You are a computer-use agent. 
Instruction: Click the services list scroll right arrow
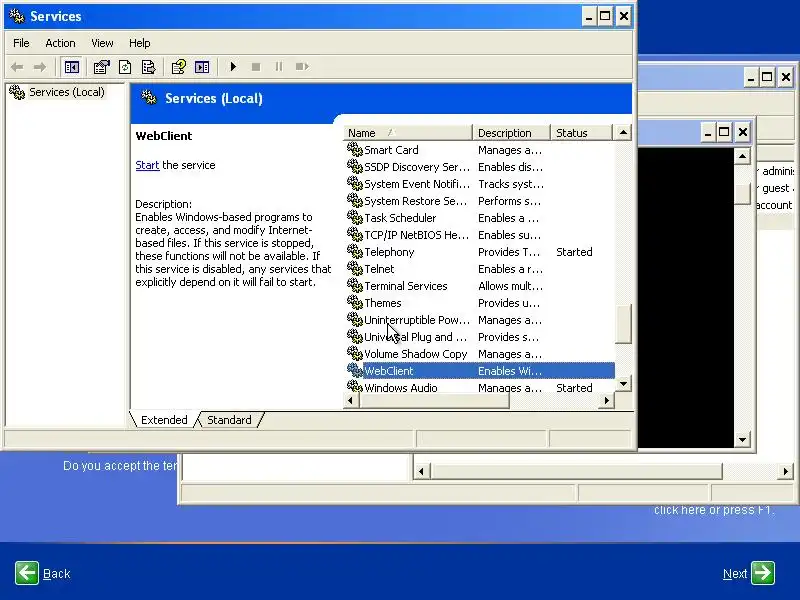[x=607, y=401]
